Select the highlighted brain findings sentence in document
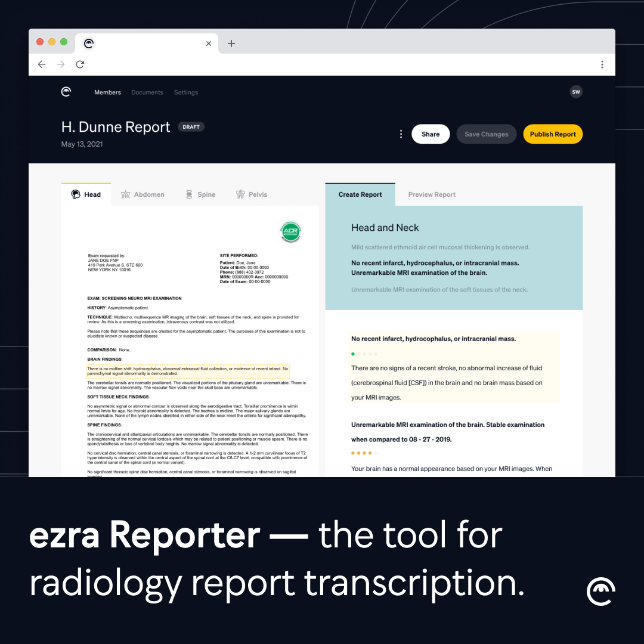The image size is (644, 644). (188, 371)
